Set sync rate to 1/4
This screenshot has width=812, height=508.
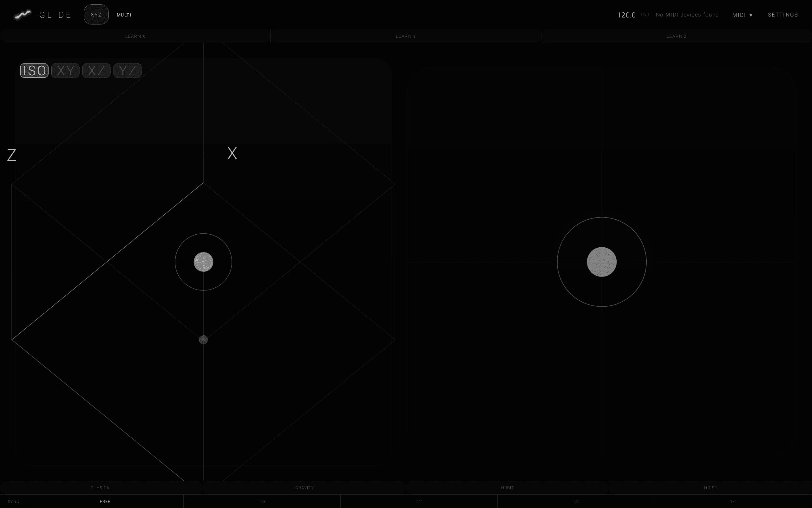(419, 501)
